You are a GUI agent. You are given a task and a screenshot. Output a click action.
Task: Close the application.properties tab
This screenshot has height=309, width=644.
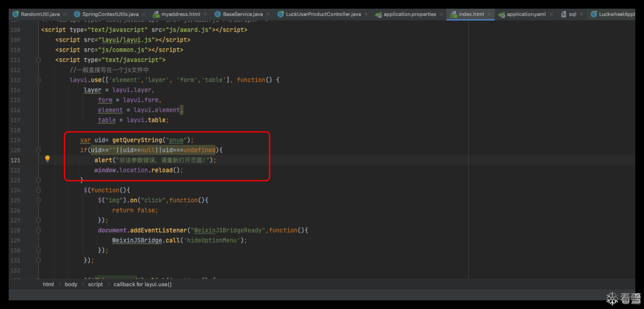(442, 14)
